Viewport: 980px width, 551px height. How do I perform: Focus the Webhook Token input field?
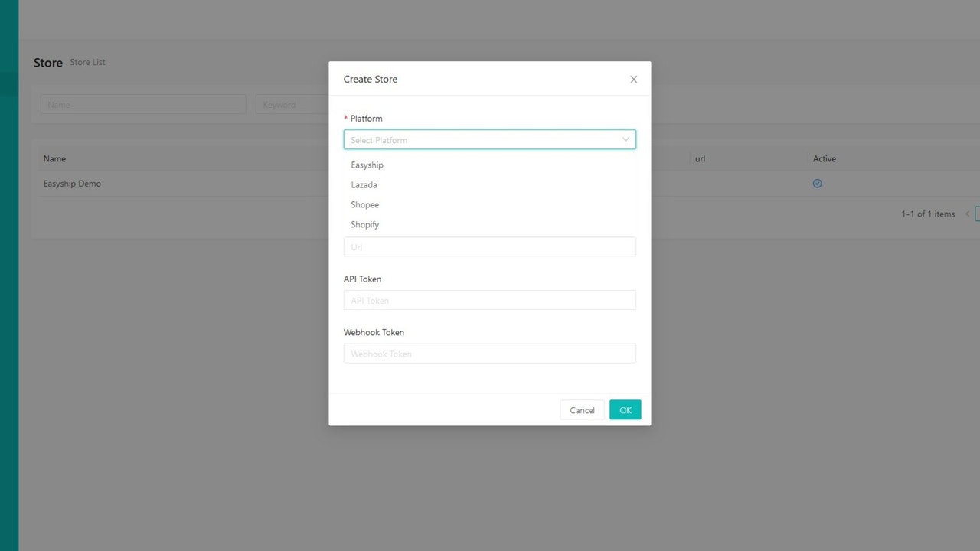pyautogui.click(x=490, y=353)
